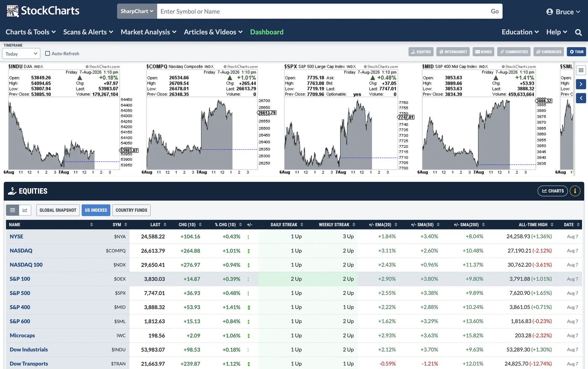Click the Go search button
The image size is (588, 369).
click(x=495, y=11)
